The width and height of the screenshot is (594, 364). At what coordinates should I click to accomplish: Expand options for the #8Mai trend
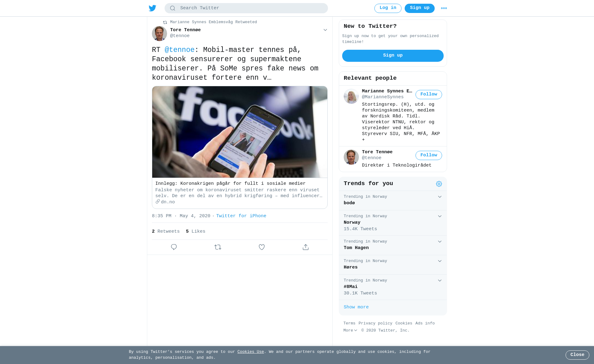click(440, 281)
